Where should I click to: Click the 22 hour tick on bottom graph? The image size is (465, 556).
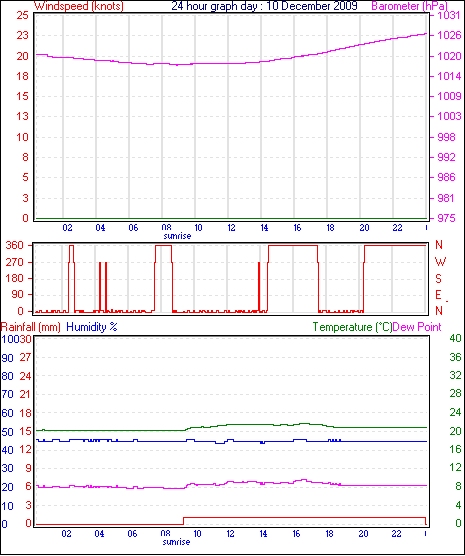pos(397,533)
